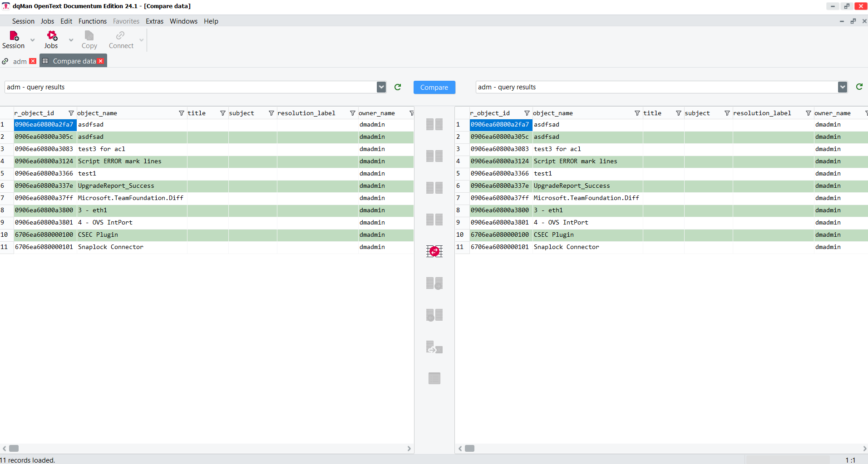Click the new Session toolbar icon

click(14, 39)
